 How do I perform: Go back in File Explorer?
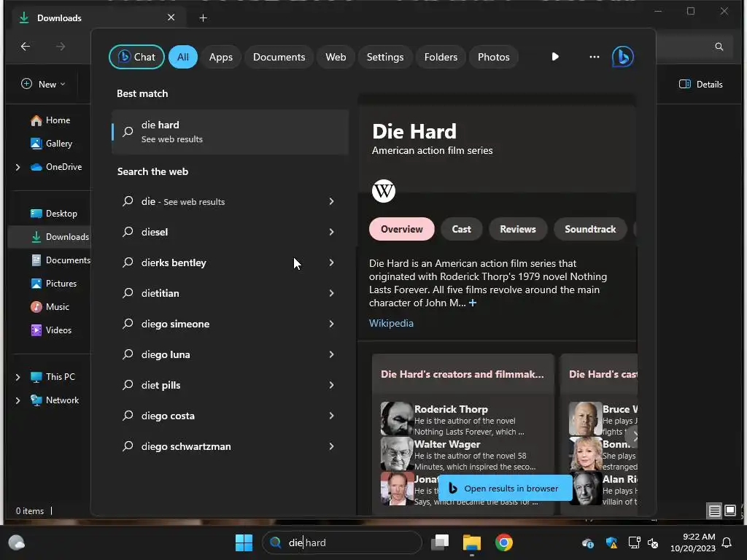point(26,46)
